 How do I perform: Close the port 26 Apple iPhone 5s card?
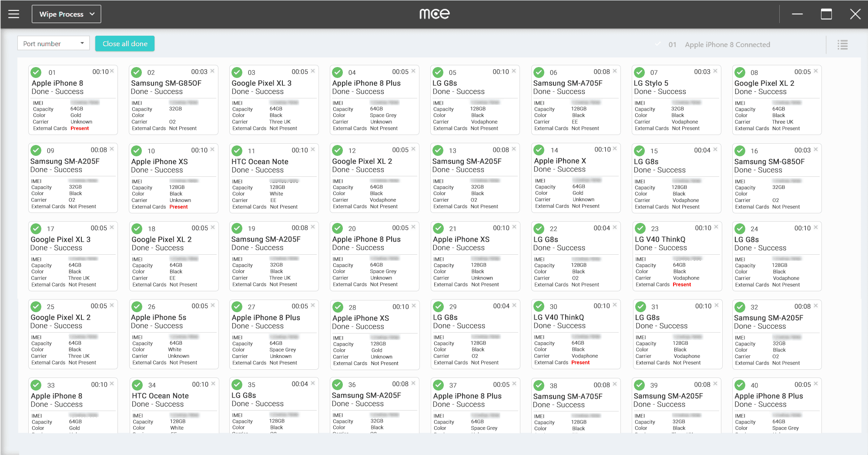pyautogui.click(x=213, y=305)
